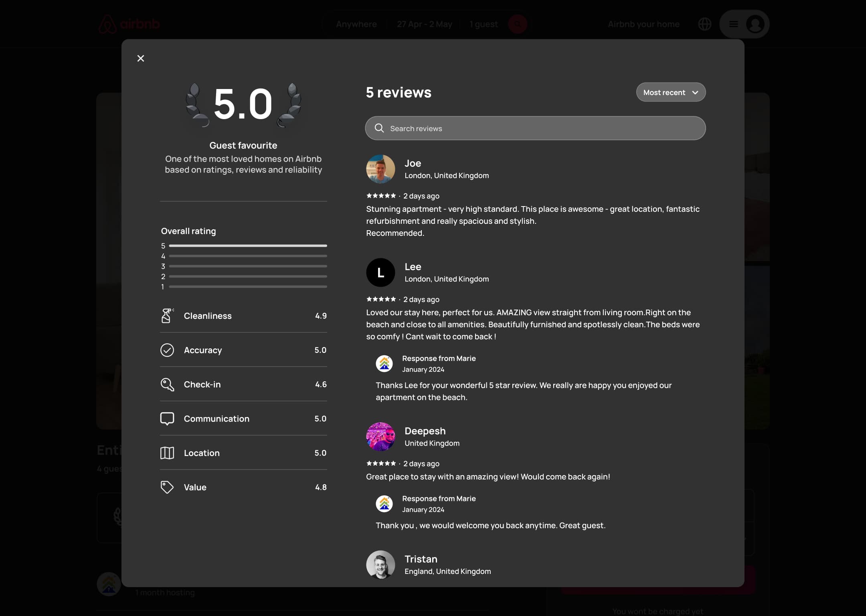Open Deepesh's profile photo
Screen dimensions: 866x616
(380, 437)
